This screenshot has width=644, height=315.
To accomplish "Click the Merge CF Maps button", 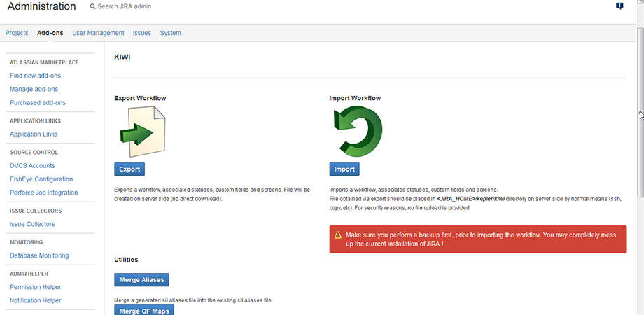I will [143, 310].
